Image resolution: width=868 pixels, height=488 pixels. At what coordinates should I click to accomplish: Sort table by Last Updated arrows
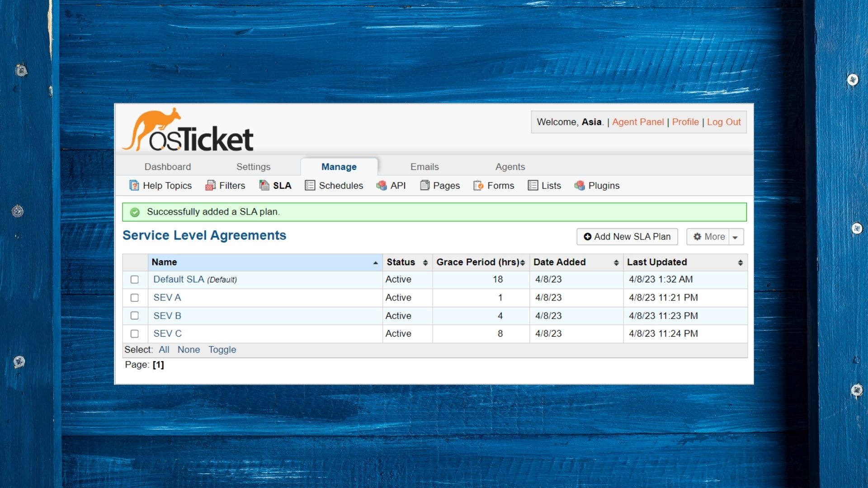tap(740, 263)
